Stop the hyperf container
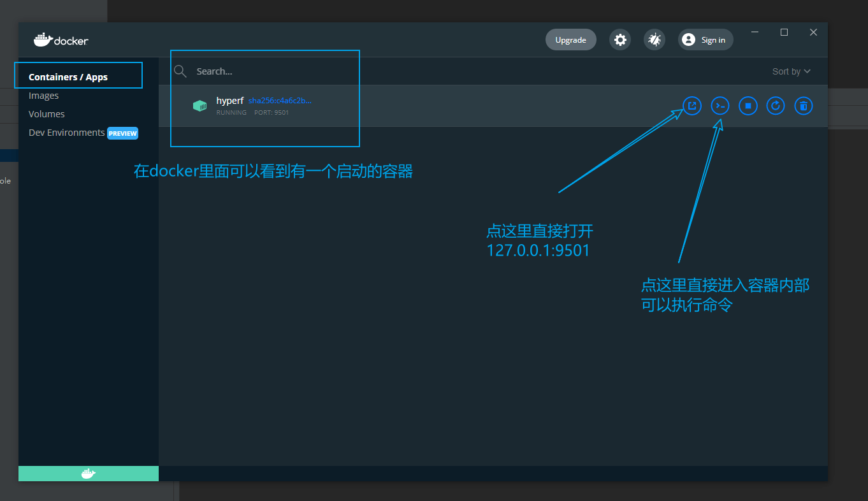The image size is (868, 501). click(x=748, y=106)
